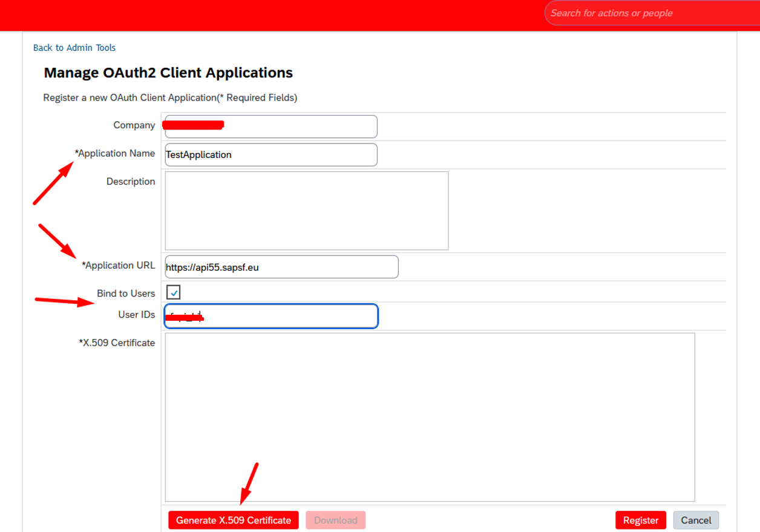Click the Back to Admin Tools link
The width and height of the screenshot is (760, 532).
point(74,48)
